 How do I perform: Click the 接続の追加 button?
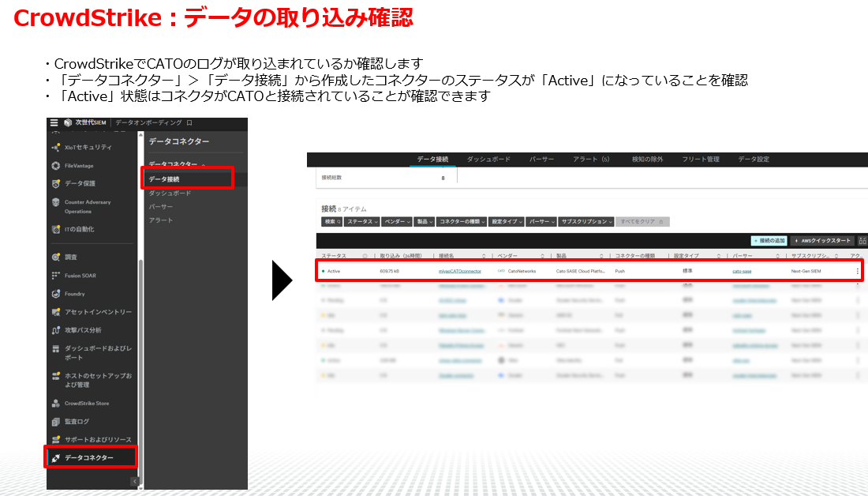click(x=769, y=241)
